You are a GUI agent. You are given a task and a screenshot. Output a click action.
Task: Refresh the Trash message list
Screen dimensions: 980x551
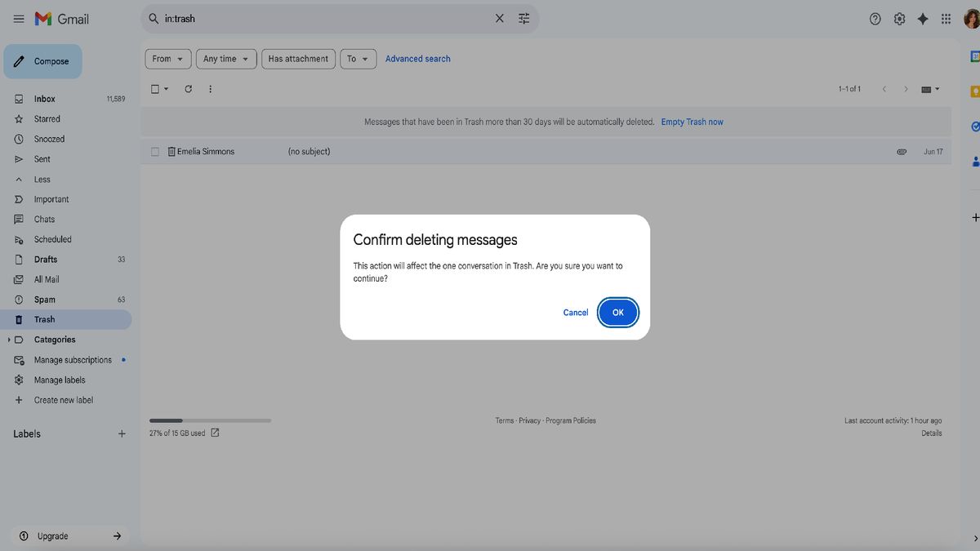[x=188, y=88]
